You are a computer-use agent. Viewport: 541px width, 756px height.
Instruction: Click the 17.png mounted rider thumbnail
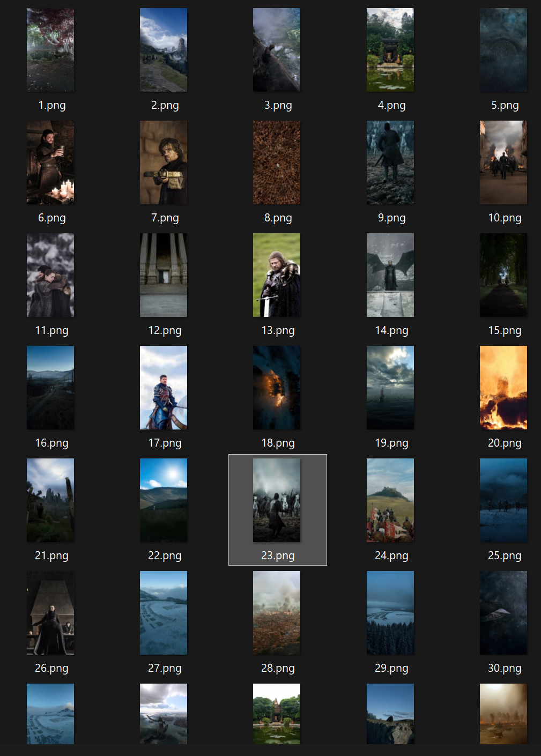164,388
